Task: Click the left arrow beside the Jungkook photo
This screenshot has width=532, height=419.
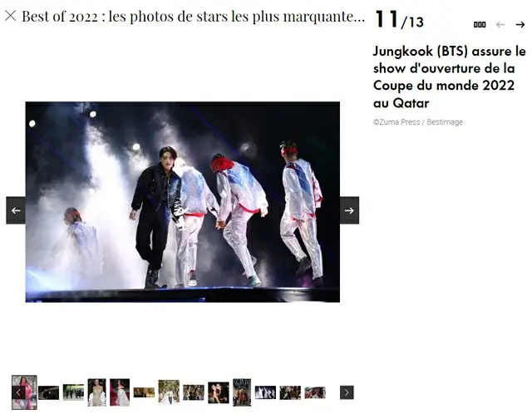Action: (16, 210)
